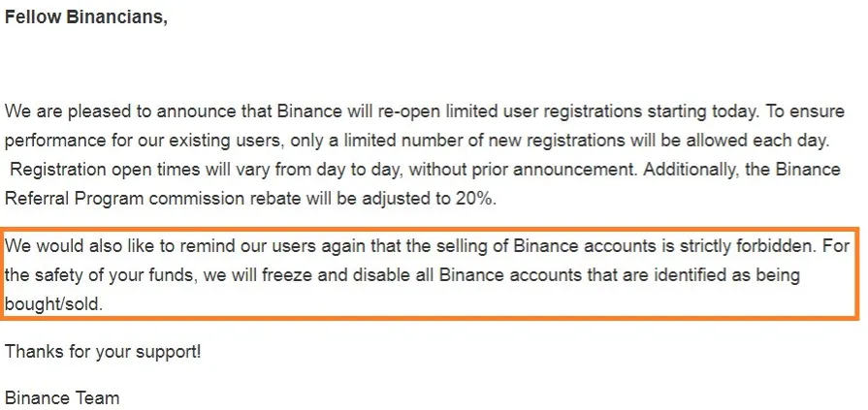
Task: Click the words 'Referral Program'
Action: coord(73,198)
